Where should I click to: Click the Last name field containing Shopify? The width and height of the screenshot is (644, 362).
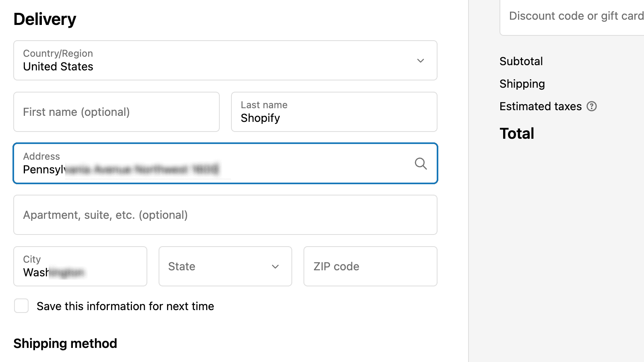(334, 112)
